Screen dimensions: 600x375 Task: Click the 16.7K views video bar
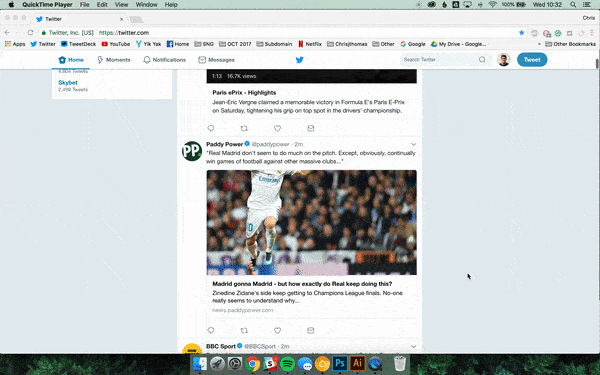click(x=311, y=76)
